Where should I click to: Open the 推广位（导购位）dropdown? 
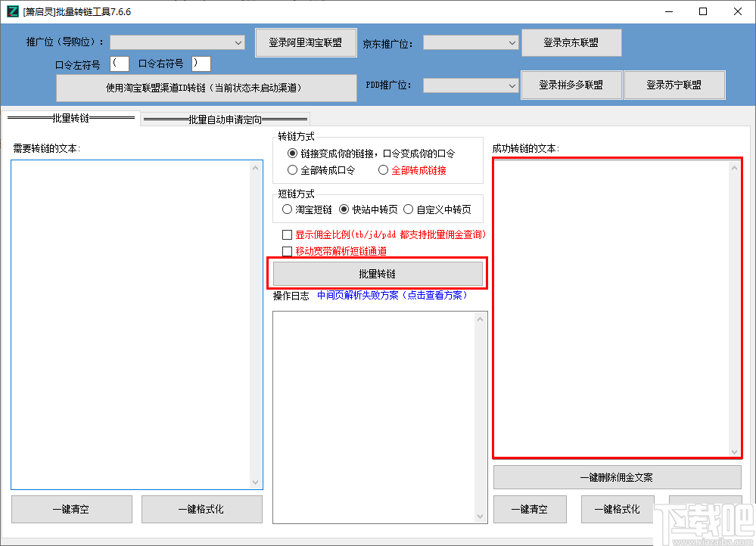click(176, 42)
